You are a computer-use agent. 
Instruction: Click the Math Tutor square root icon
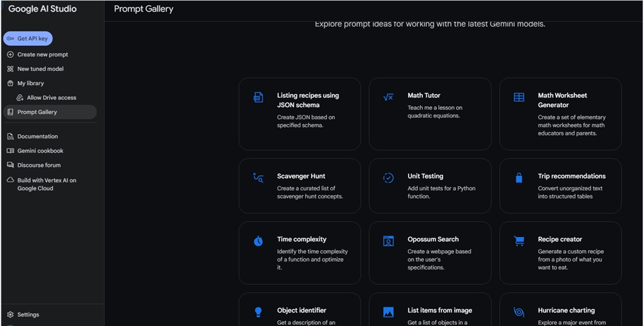(388, 97)
